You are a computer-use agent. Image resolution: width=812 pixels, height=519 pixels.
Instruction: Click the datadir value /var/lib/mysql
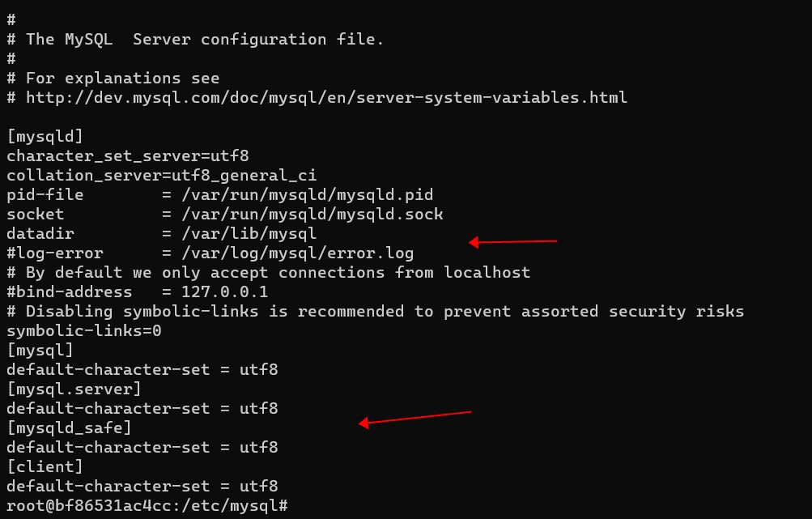(249, 234)
